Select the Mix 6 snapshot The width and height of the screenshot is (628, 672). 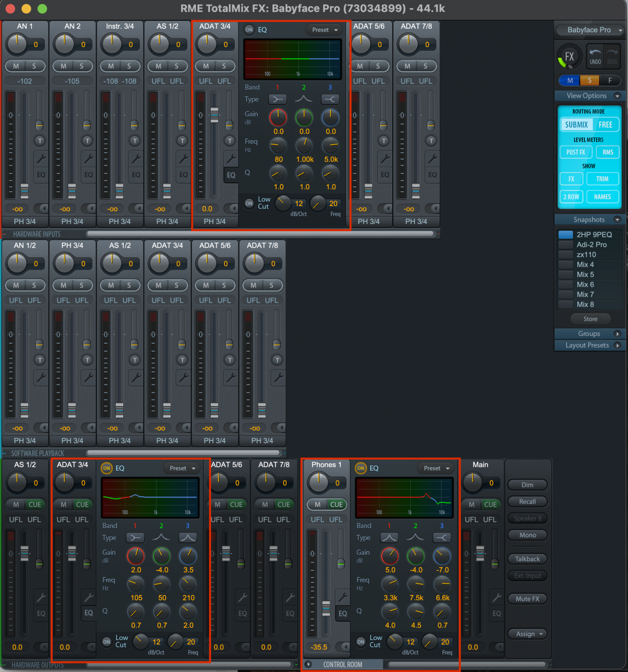(x=590, y=284)
